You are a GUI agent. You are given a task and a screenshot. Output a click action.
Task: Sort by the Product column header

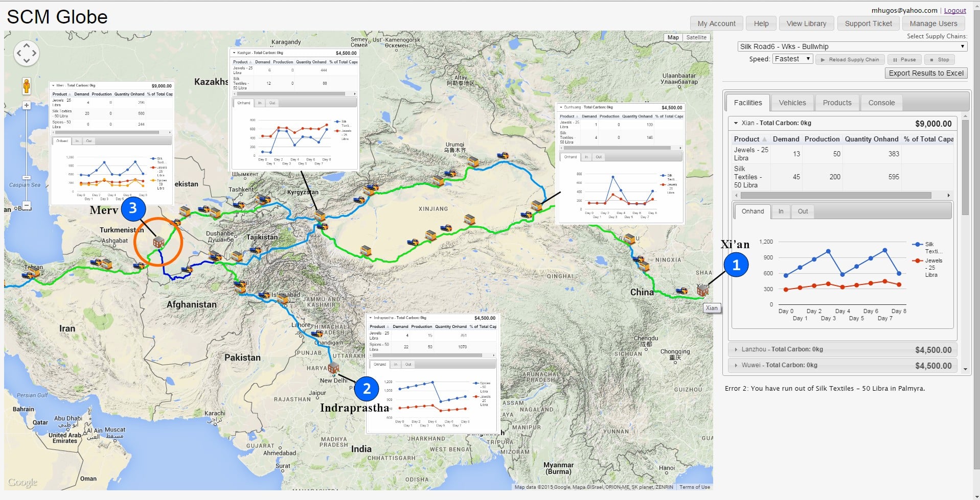click(x=750, y=139)
